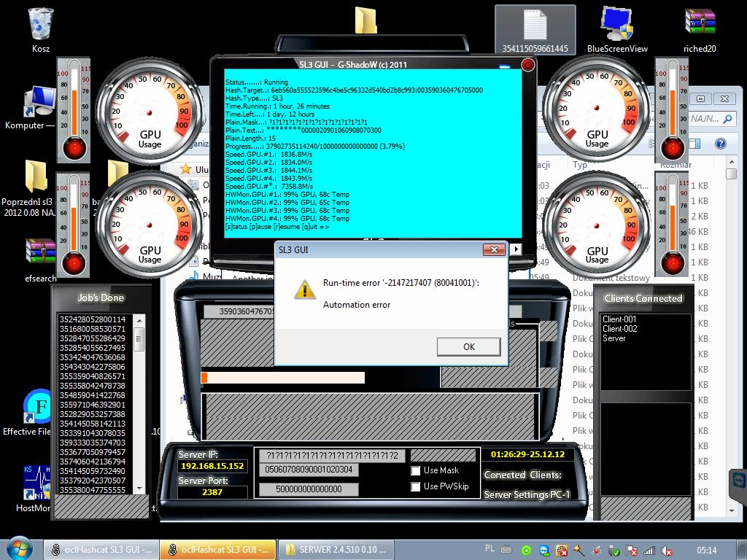Image resolution: width=747 pixels, height=560 pixels.
Task: Select Client-002 in Clients Connected
Action: [619, 329]
